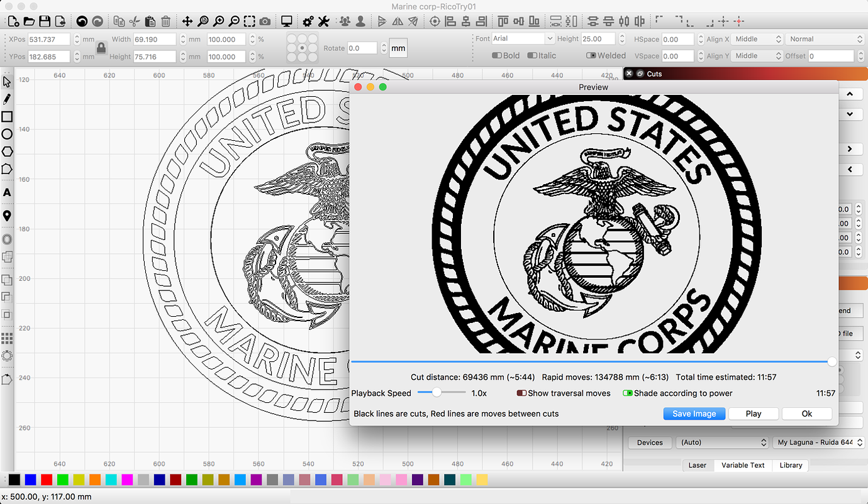
Task: Pick the blue color swatch
Action: pos(30,480)
